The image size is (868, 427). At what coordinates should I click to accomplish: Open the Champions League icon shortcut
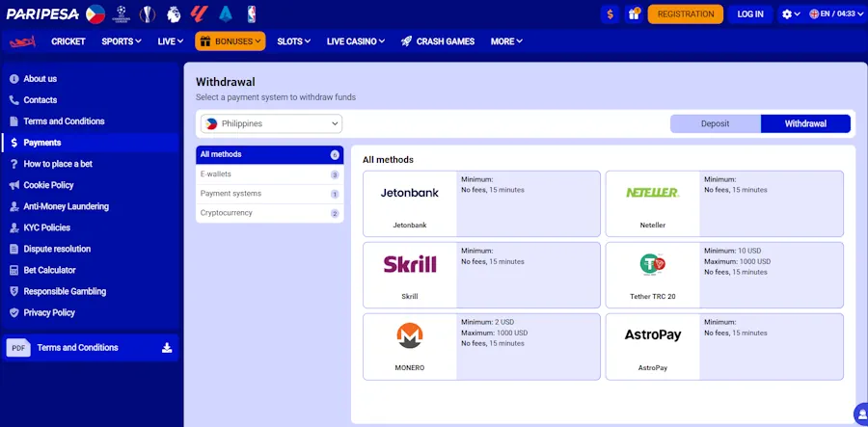pyautogui.click(x=121, y=13)
